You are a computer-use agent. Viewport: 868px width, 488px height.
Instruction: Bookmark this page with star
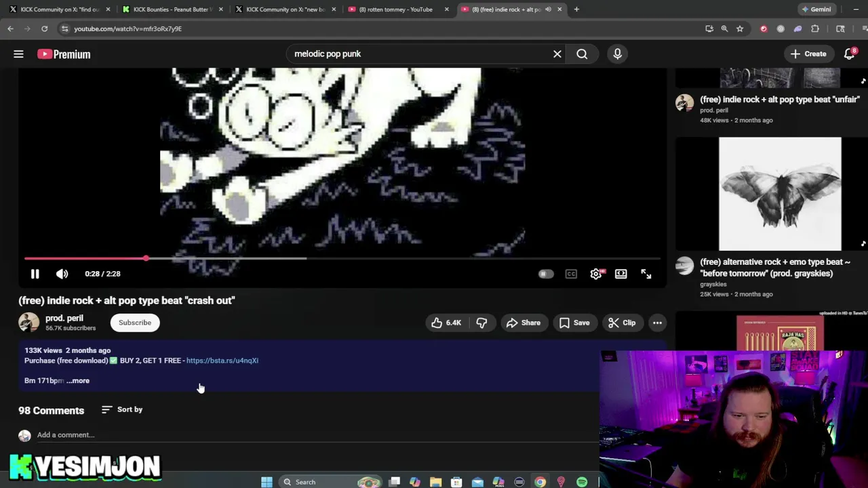click(740, 28)
